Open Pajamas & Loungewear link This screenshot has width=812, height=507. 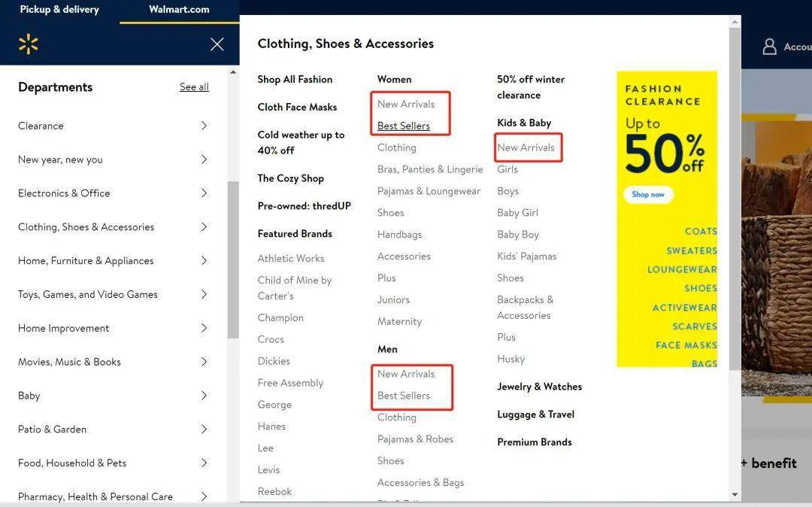[x=429, y=191]
